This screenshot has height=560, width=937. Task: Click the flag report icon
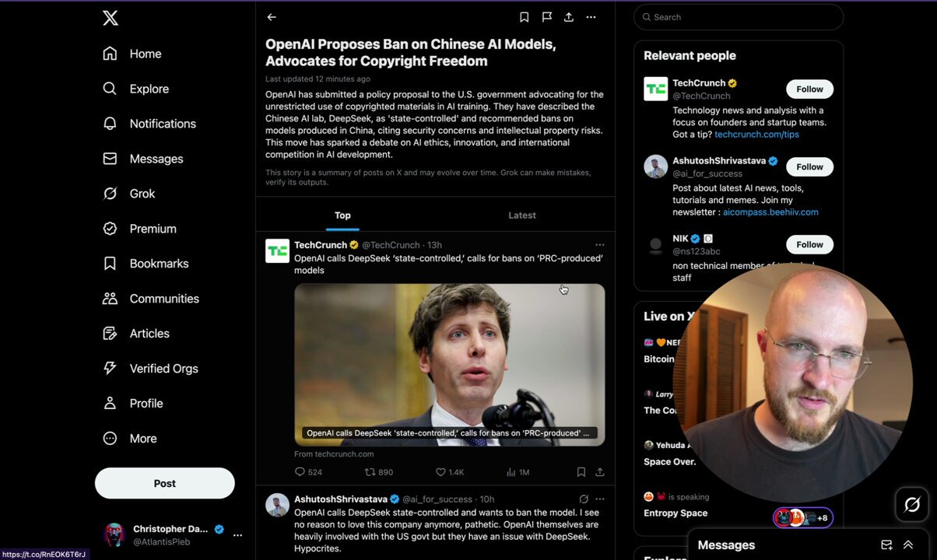tap(547, 17)
